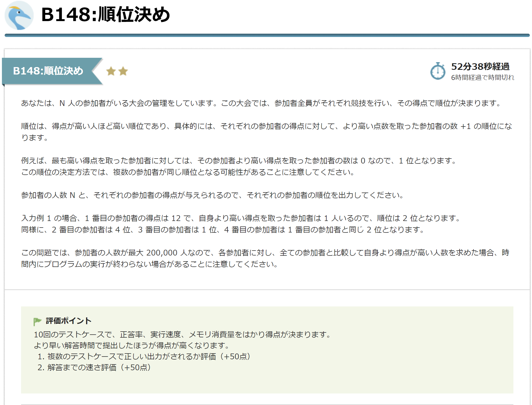
Task: Click the green flag icon
Action: (37, 321)
